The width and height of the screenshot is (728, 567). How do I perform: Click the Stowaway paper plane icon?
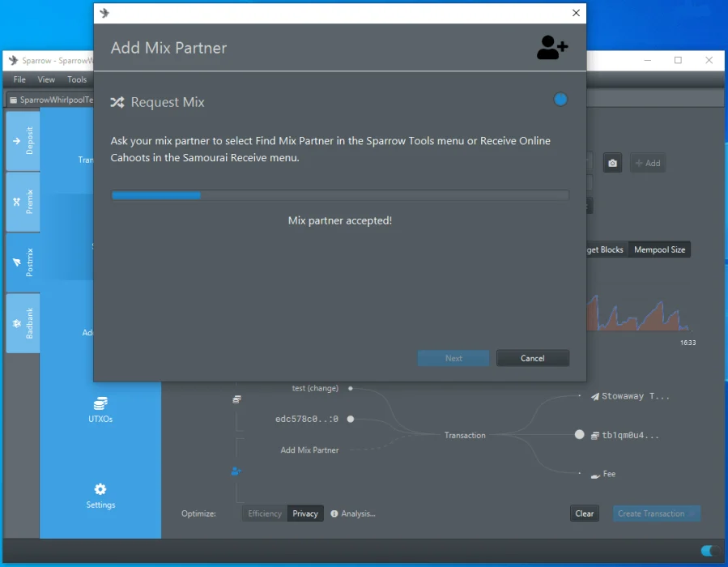pyautogui.click(x=595, y=397)
